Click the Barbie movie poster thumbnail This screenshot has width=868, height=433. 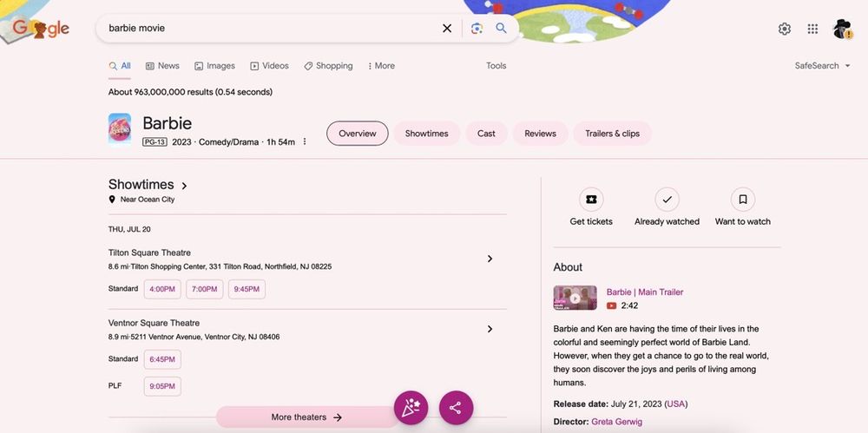pos(120,129)
